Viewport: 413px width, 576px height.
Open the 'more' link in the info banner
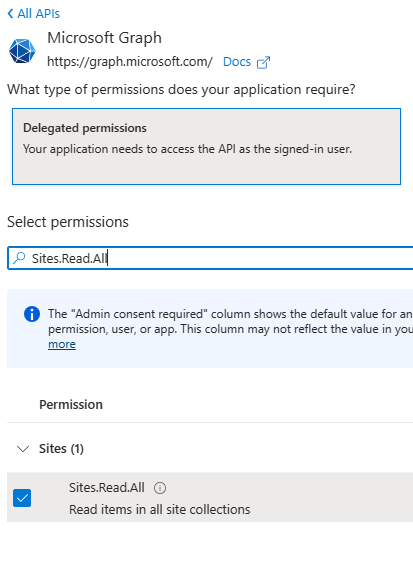click(62, 344)
